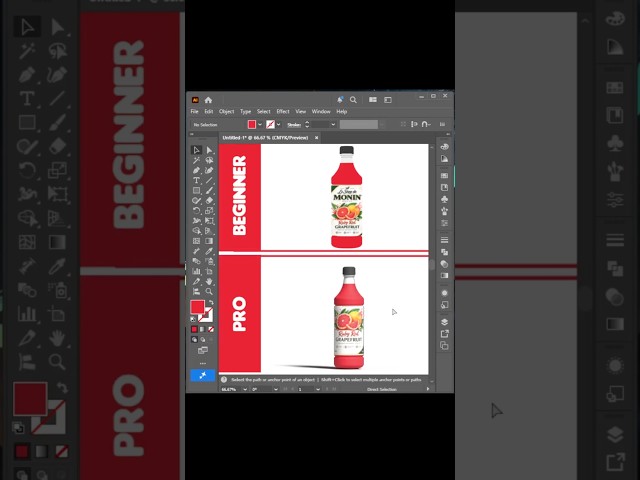Screen dimensions: 640x480
Task: Open the fill color dropdown in control bar
Action: (260, 124)
